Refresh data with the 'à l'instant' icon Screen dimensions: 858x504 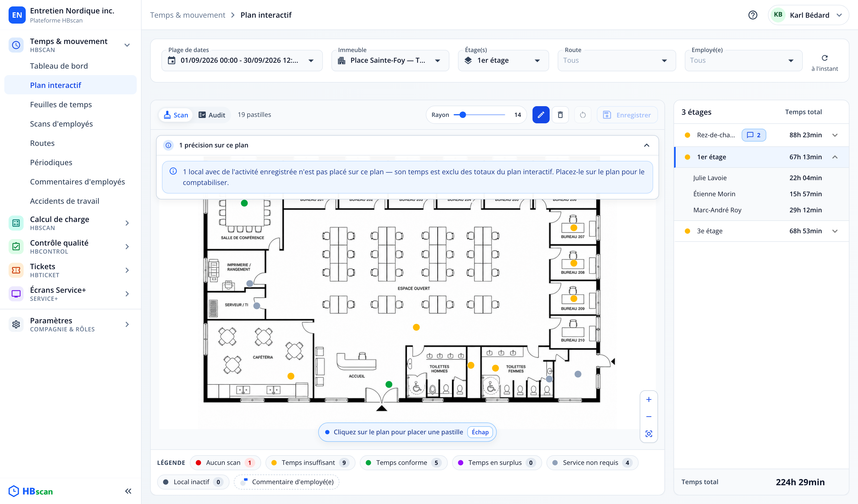pos(824,58)
